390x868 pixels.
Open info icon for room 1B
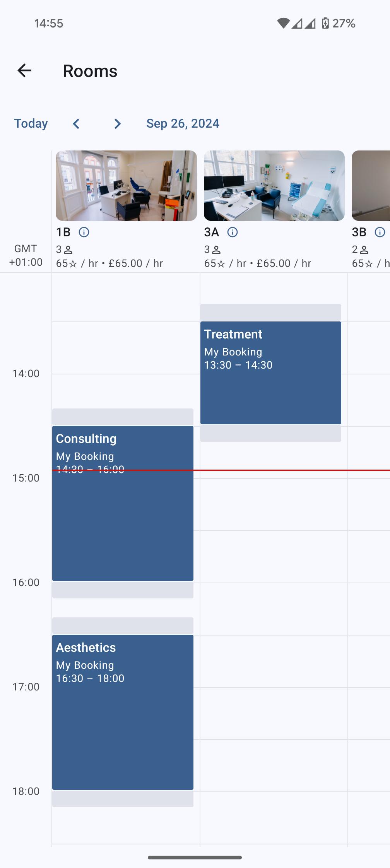84,232
